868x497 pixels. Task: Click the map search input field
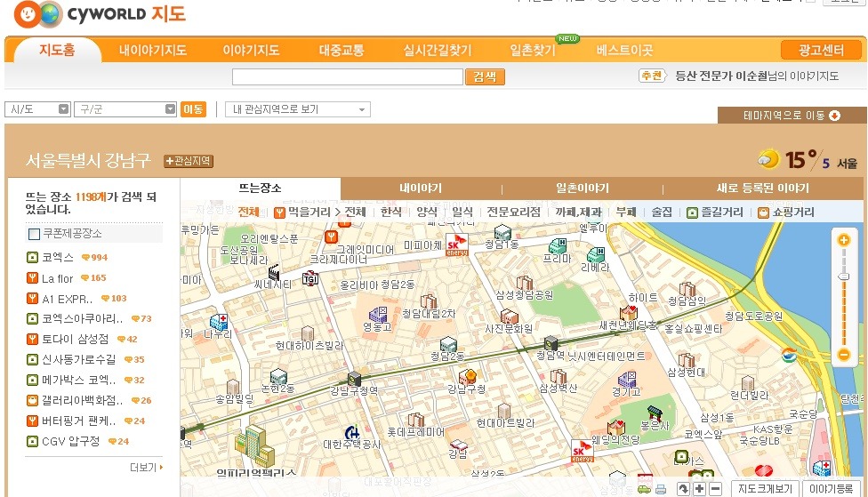(x=348, y=77)
